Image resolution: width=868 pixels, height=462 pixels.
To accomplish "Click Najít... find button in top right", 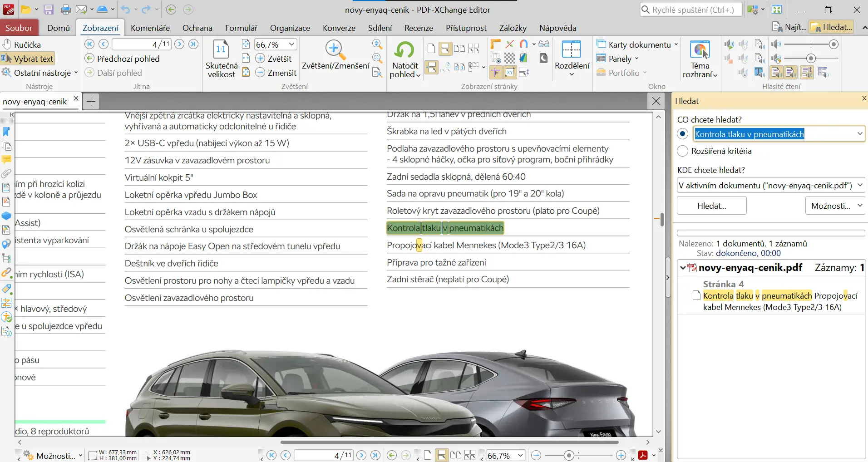I will pos(789,27).
